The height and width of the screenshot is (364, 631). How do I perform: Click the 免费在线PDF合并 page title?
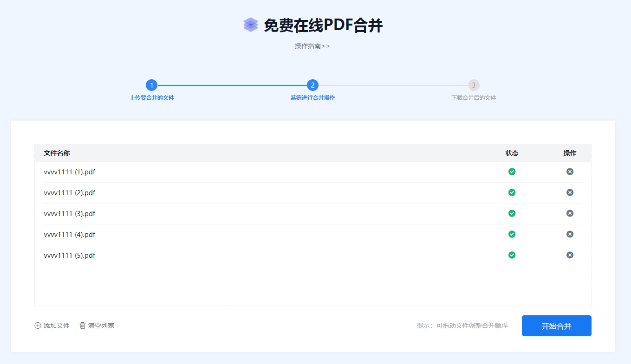pos(324,26)
